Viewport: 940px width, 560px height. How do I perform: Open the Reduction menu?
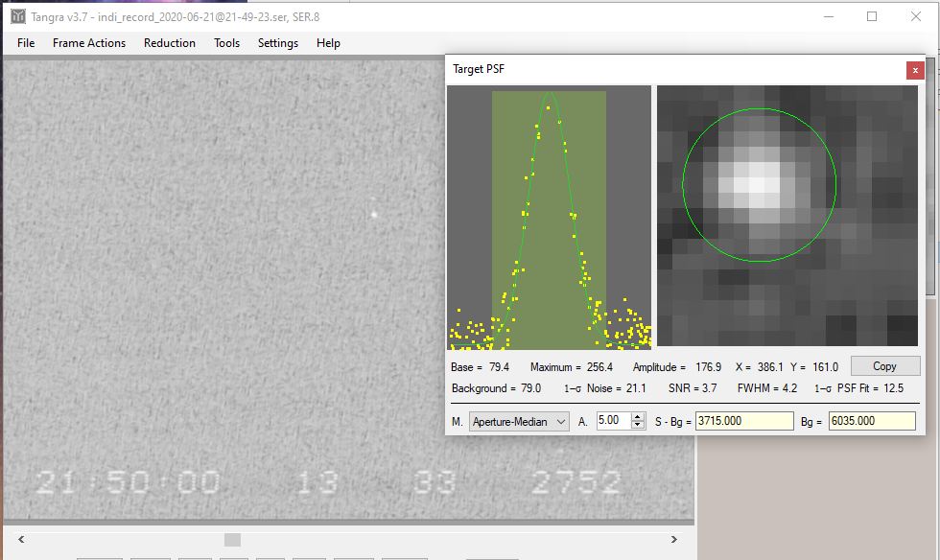pos(170,43)
